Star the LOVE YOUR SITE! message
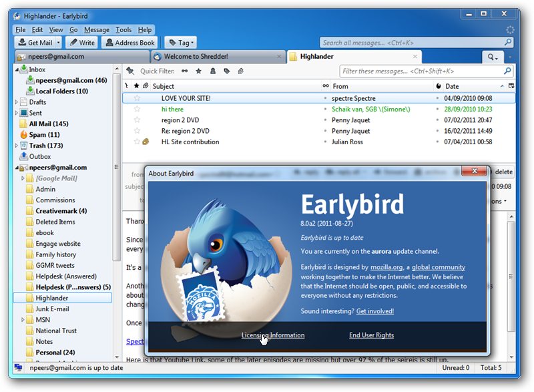534x392 pixels. 137,98
